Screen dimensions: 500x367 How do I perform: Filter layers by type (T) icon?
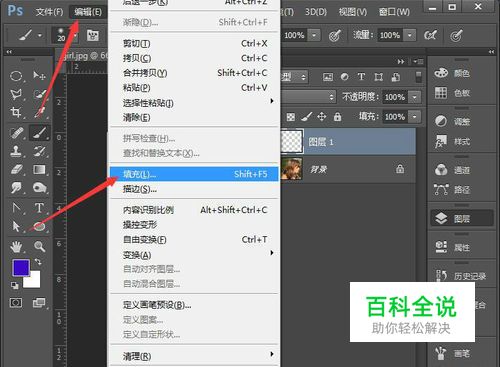361,77
